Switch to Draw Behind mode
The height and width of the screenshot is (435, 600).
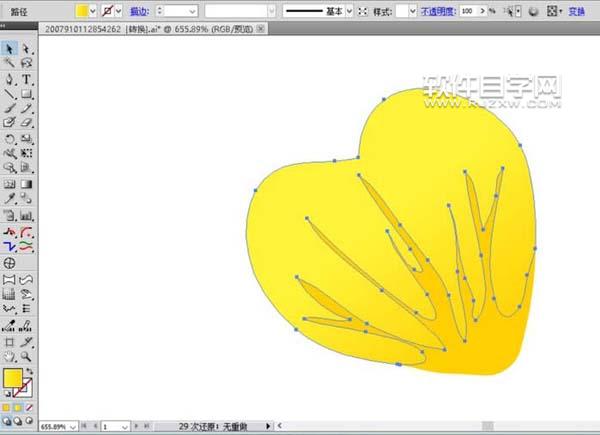17,420
